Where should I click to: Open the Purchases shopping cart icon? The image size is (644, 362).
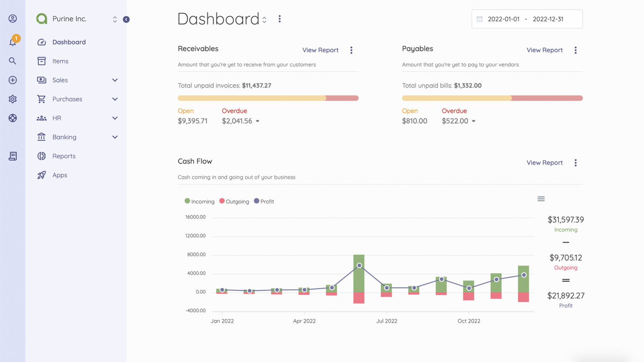pos(42,99)
